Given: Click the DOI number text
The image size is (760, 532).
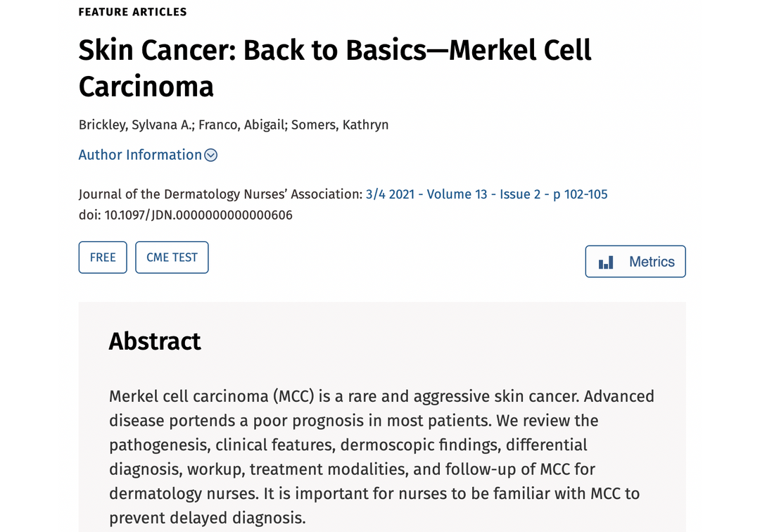Looking at the screenshot, I should [198, 215].
